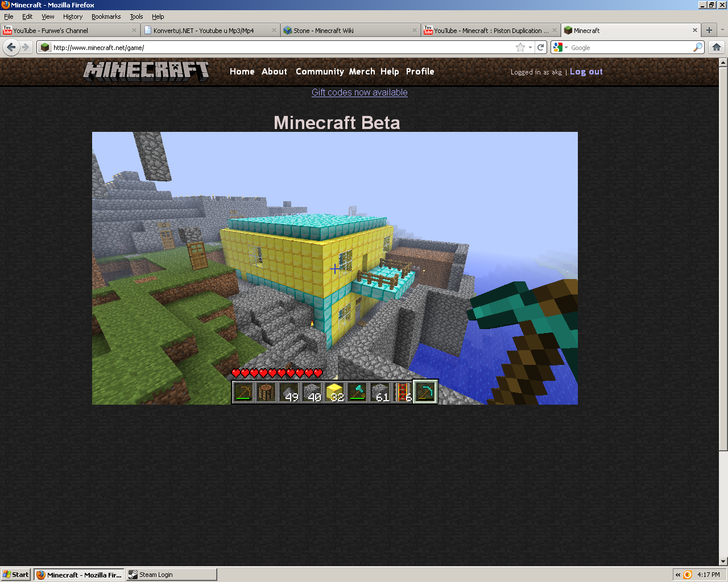
Task: Click into the address bar URL field
Action: coord(282,47)
